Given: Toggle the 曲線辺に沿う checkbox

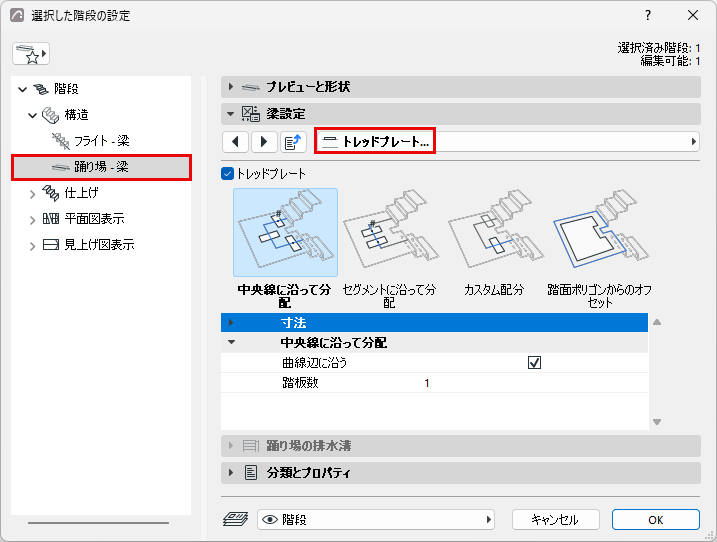Looking at the screenshot, I should coord(534,363).
